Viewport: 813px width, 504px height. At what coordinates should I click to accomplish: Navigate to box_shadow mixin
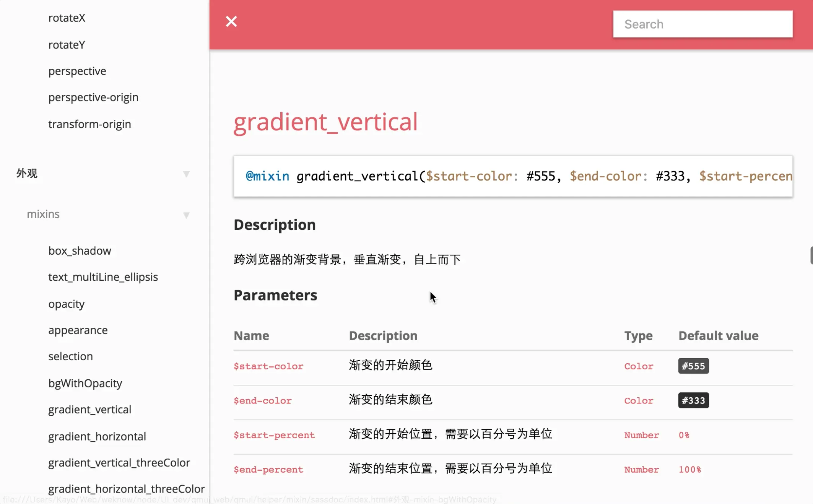point(80,251)
